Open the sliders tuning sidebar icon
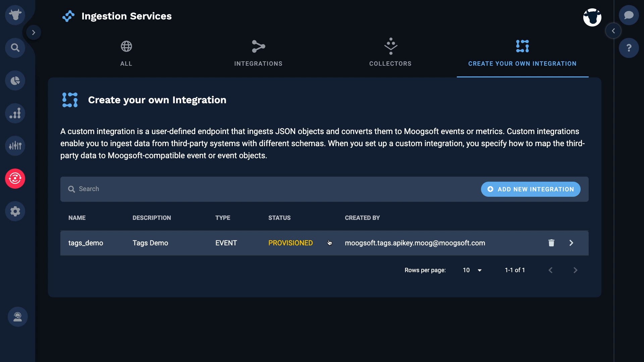The width and height of the screenshot is (644, 362). [15, 146]
